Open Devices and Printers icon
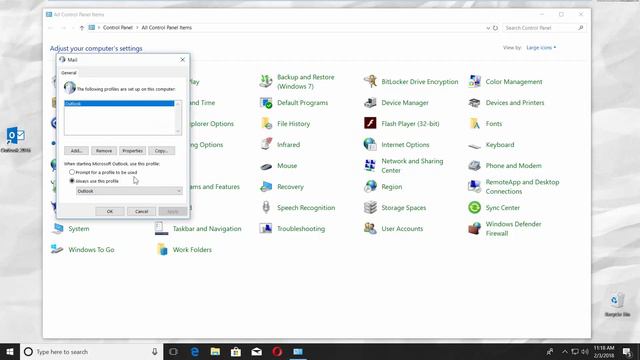Image resolution: width=640 pixels, height=360 pixels. click(474, 102)
